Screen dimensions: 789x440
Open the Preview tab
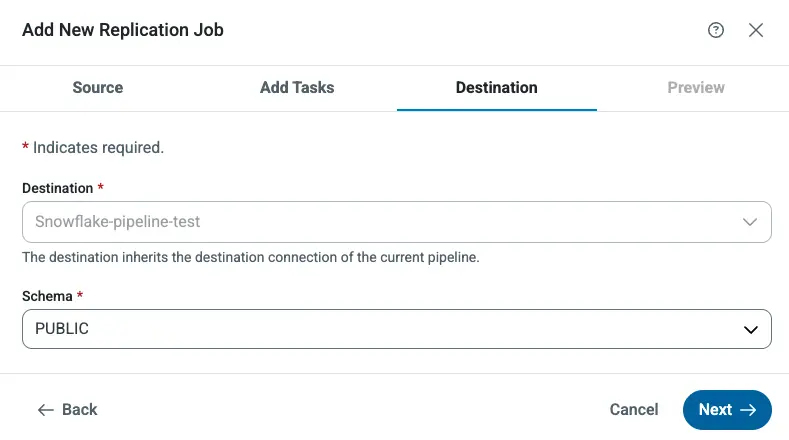(696, 88)
